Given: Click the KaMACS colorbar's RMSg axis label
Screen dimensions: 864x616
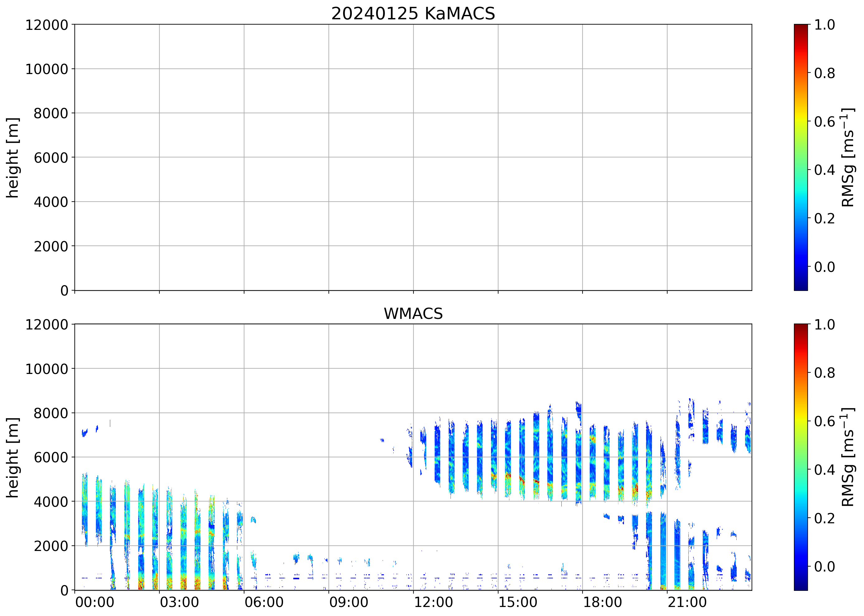Looking at the screenshot, I should point(848,157).
